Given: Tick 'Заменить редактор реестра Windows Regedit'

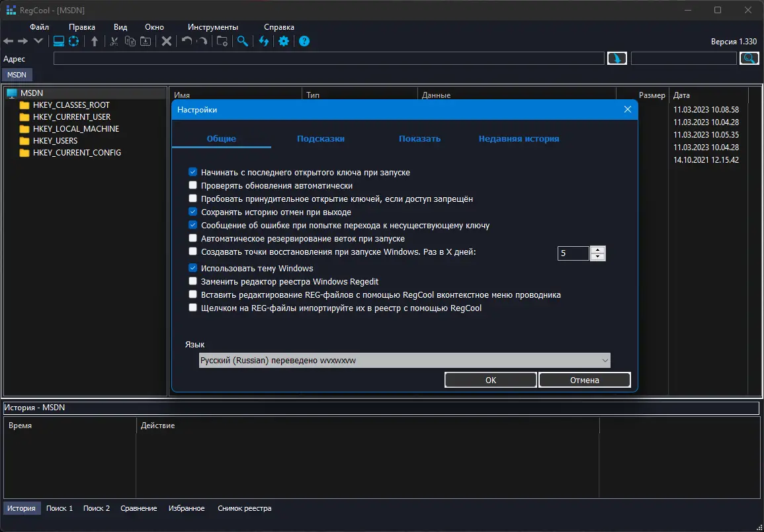Looking at the screenshot, I should click(193, 281).
